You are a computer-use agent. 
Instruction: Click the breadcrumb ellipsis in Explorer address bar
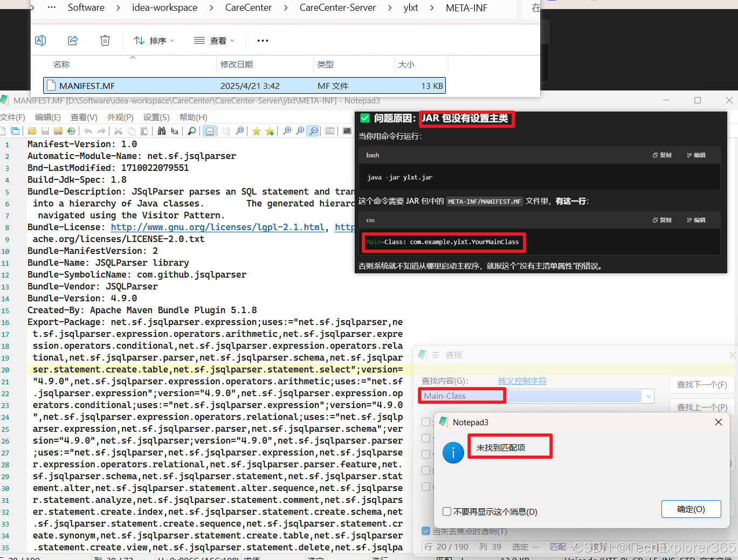tap(52, 8)
